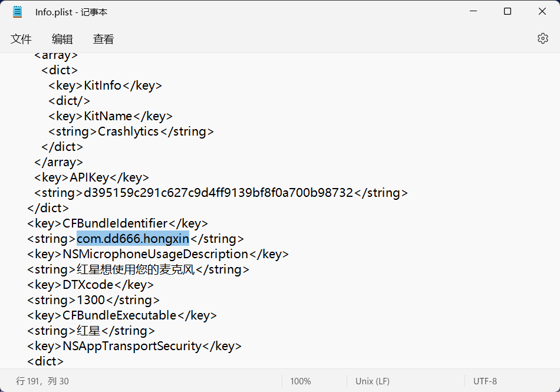Viewport: 560px width, 392px height.
Task: Click the UTF-8 encoding indicator
Action: click(485, 381)
